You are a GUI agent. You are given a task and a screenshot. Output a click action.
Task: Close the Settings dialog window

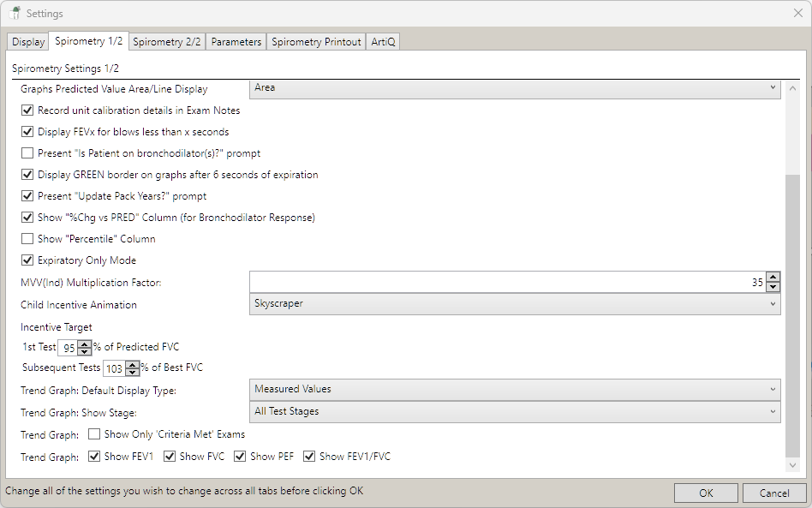pos(797,13)
